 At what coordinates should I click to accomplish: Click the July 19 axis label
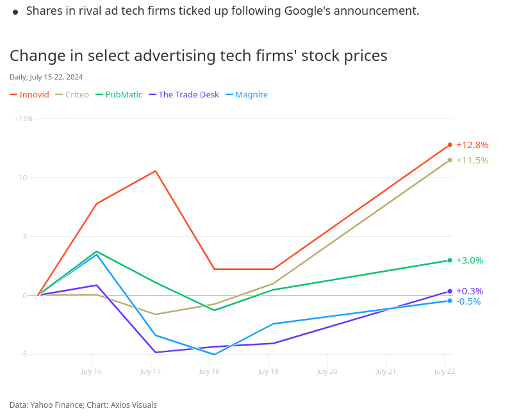(x=269, y=371)
